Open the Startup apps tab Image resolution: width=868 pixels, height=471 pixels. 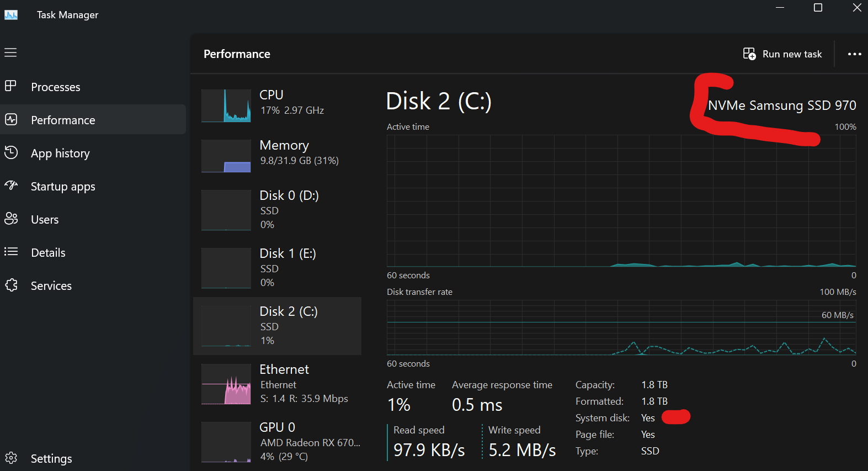[63, 186]
